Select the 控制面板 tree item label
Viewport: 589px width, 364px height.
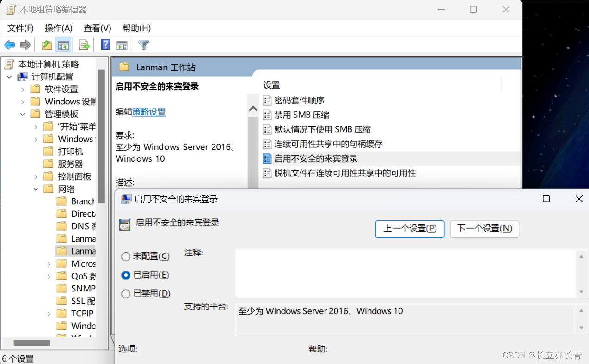click(x=74, y=176)
